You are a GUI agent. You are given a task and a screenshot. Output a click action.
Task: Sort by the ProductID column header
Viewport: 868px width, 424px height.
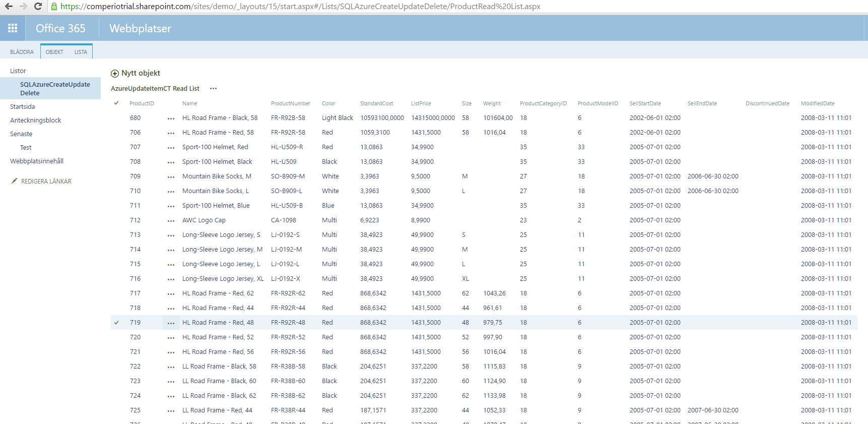(142, 103)
